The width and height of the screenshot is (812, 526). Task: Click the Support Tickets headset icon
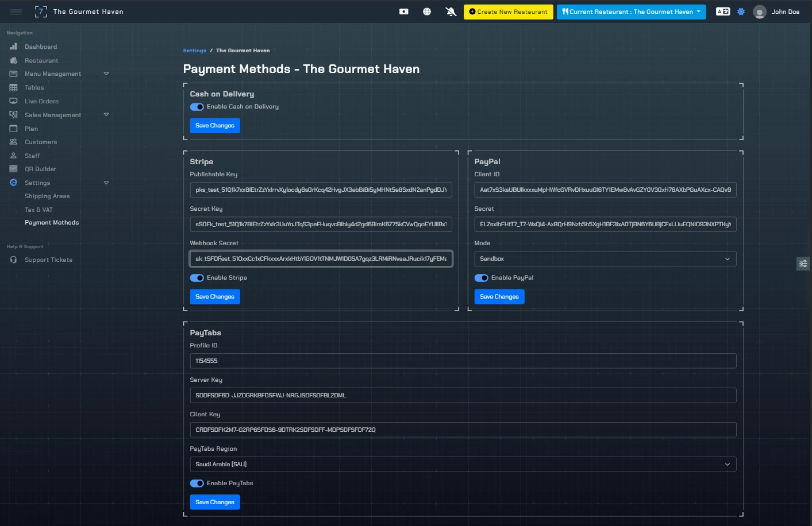13,260
